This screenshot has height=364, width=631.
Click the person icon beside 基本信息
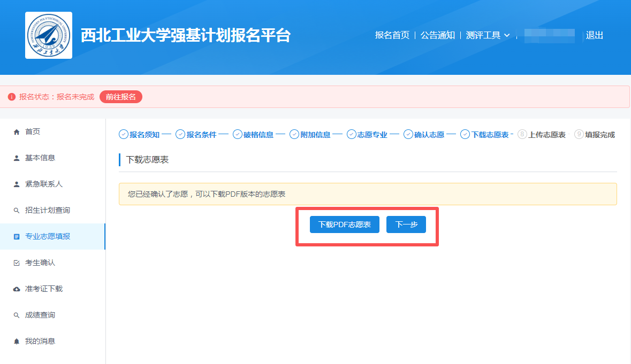[17, 158]
